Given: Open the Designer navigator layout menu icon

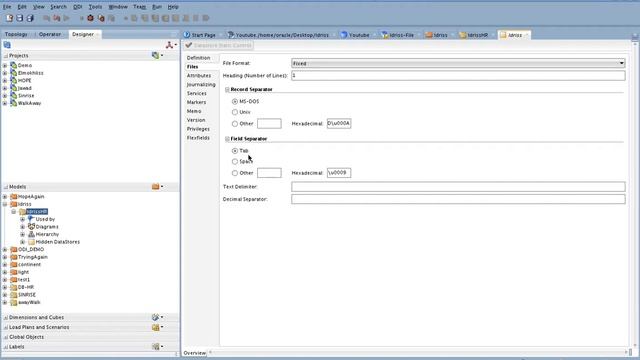Looking at the screenshot, I should tap(171, 45).
